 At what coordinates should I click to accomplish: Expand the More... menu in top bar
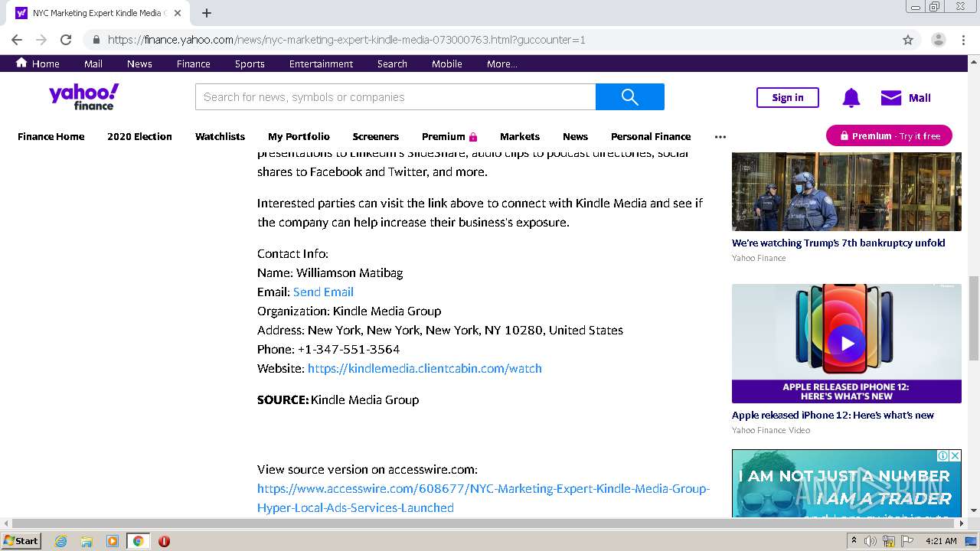(501, 64)
